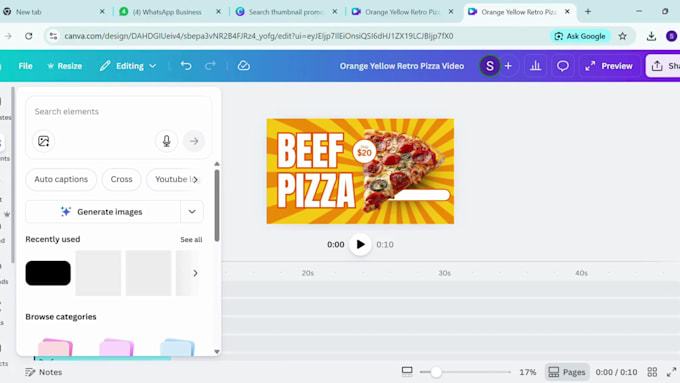Close the WhatsApp Business tab
Image resolution: width=680 pixels, height=383 pixels.
[219, 12]
